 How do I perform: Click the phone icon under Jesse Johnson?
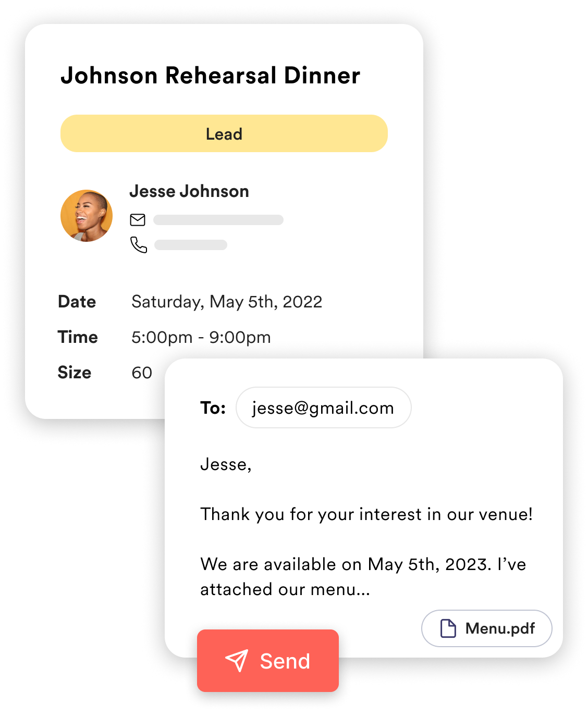tap(139, 245)
